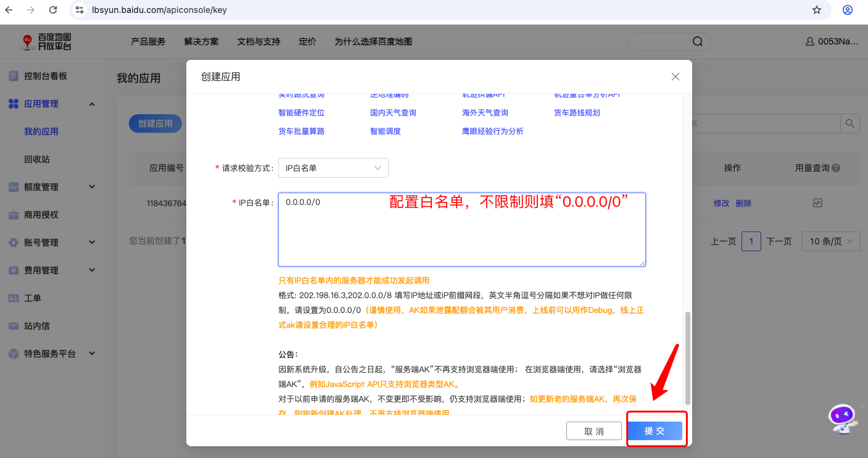The image size is (868, 458).
Task: Open the browser profile avatar icon
Action: 848,10
